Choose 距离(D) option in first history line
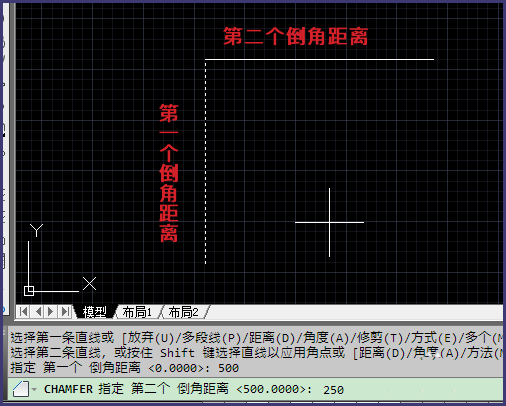 [x=273, y=338]
